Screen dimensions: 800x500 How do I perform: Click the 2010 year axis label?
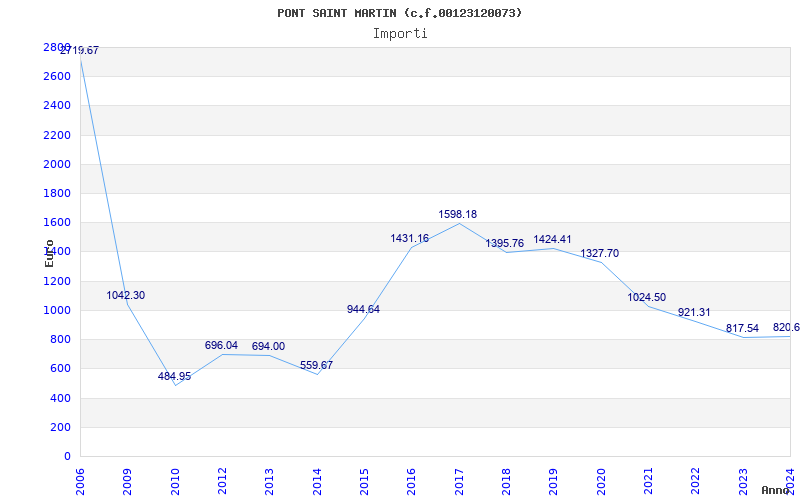click(x=175, y=479)
